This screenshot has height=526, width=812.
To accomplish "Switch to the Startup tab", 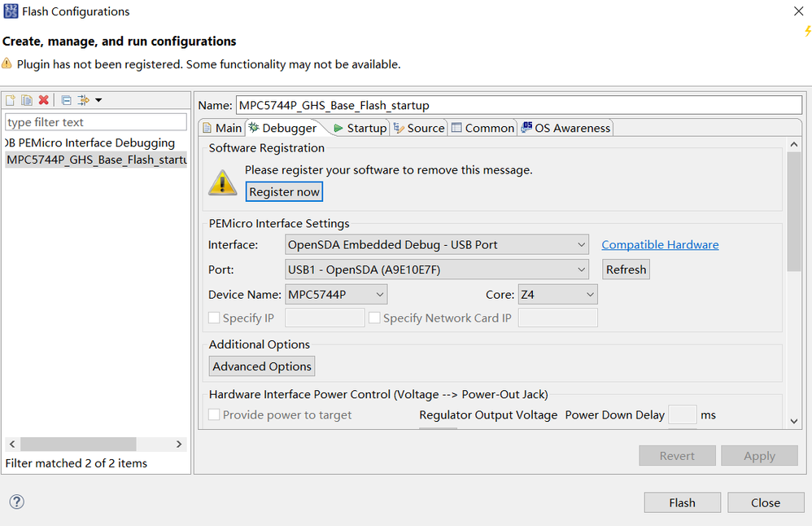I will tap(359, 128).
